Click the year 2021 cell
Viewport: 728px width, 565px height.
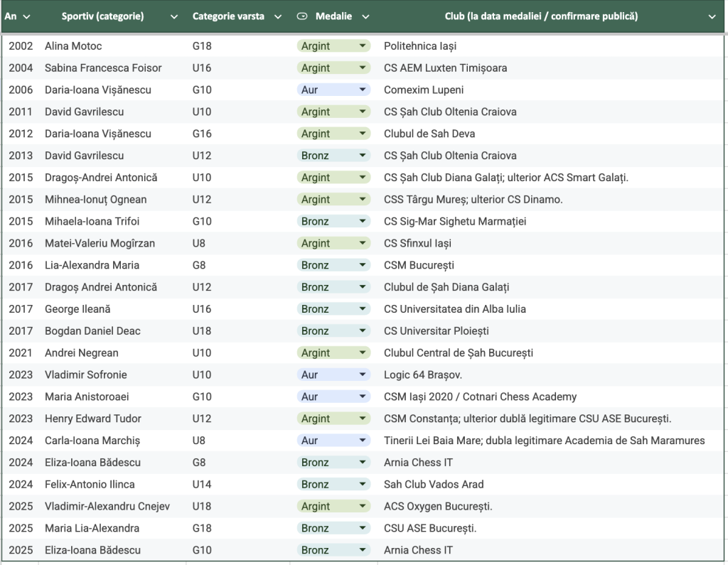click(x=21, y=353)
